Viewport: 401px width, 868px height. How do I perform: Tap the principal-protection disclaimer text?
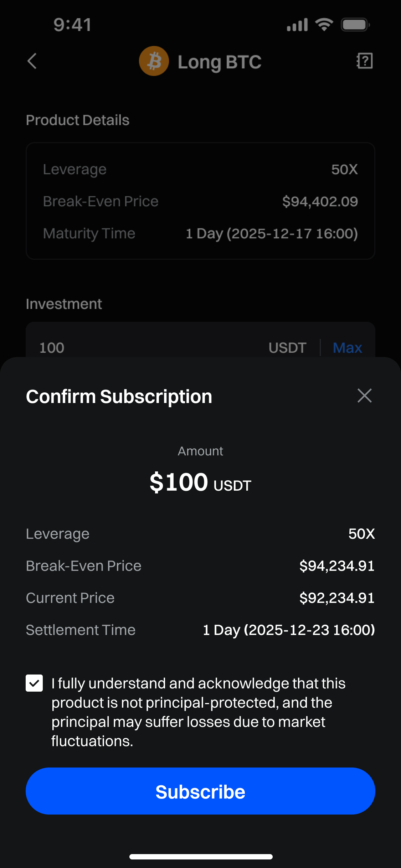[198, 712]
